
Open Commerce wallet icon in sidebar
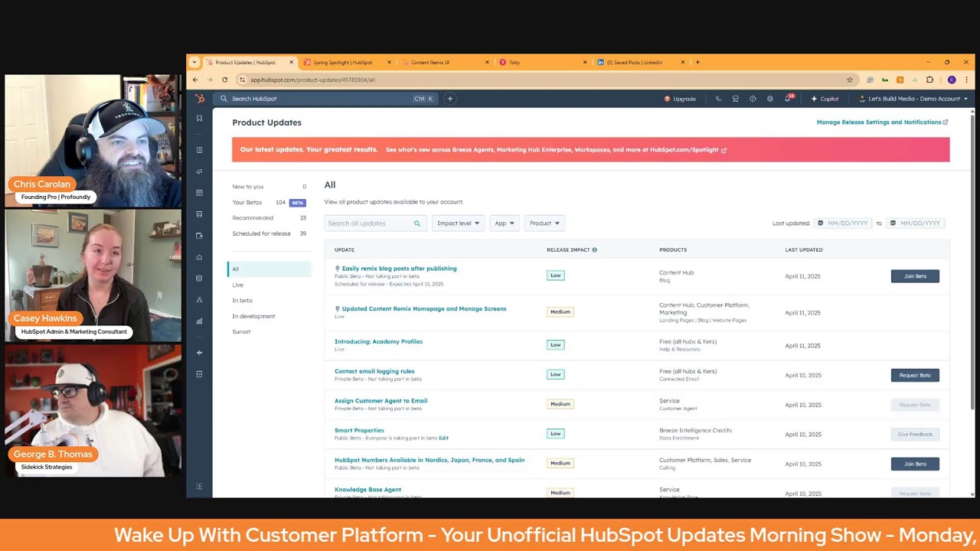click(199, 236)
